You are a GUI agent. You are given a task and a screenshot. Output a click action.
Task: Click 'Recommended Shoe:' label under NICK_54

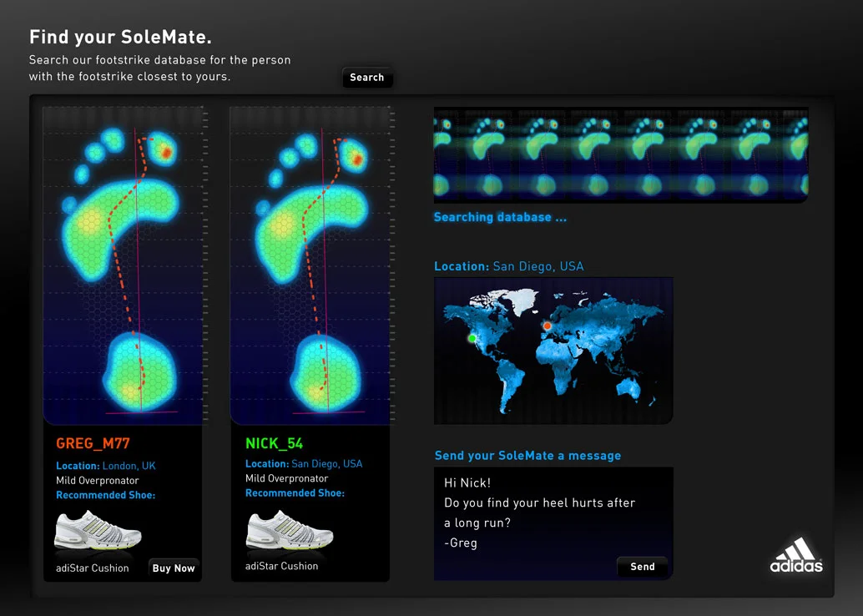pyautogui.click(x=295, y=492)
